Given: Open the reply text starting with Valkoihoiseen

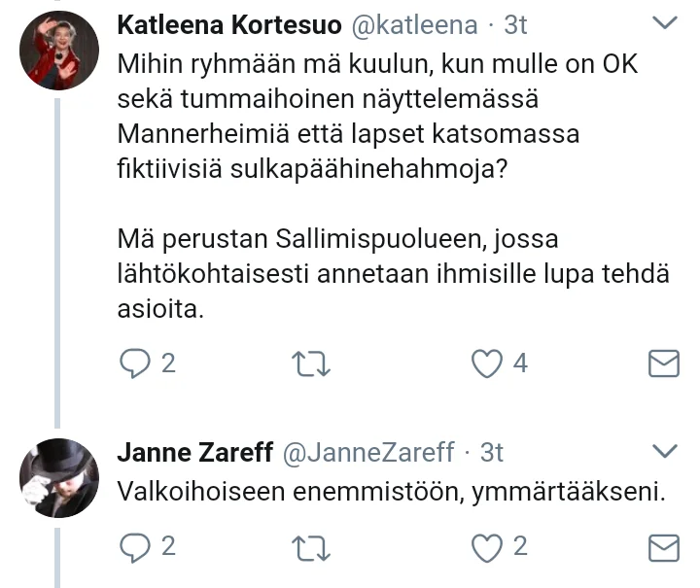Looking at the screenshot, I should coord(390,493).
